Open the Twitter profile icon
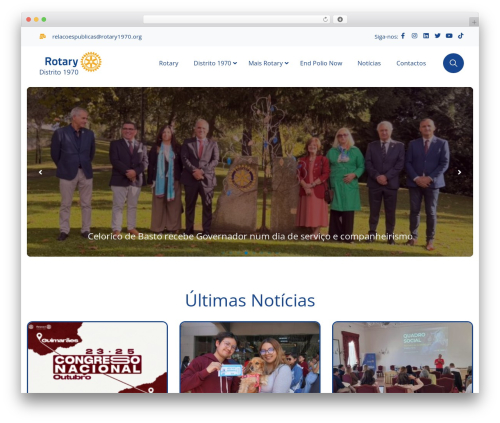Screen dimensions: 500x423 438,36
